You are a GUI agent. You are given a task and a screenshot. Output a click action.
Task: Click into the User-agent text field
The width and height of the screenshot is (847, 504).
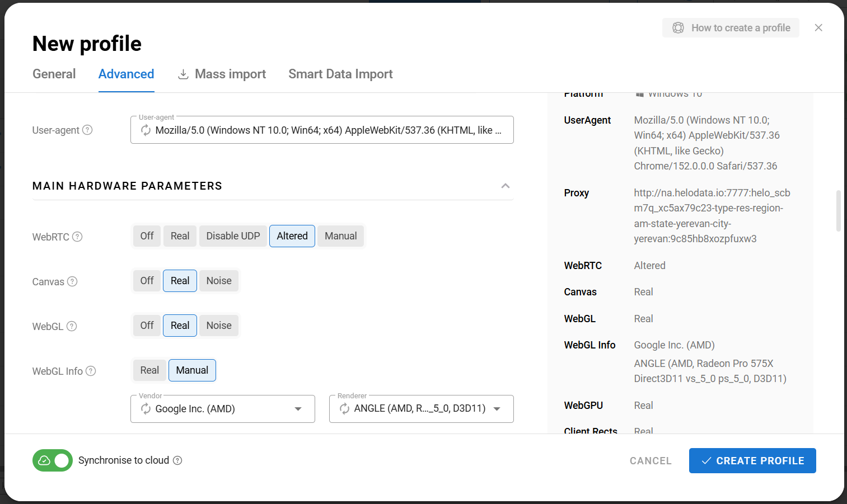322,130
